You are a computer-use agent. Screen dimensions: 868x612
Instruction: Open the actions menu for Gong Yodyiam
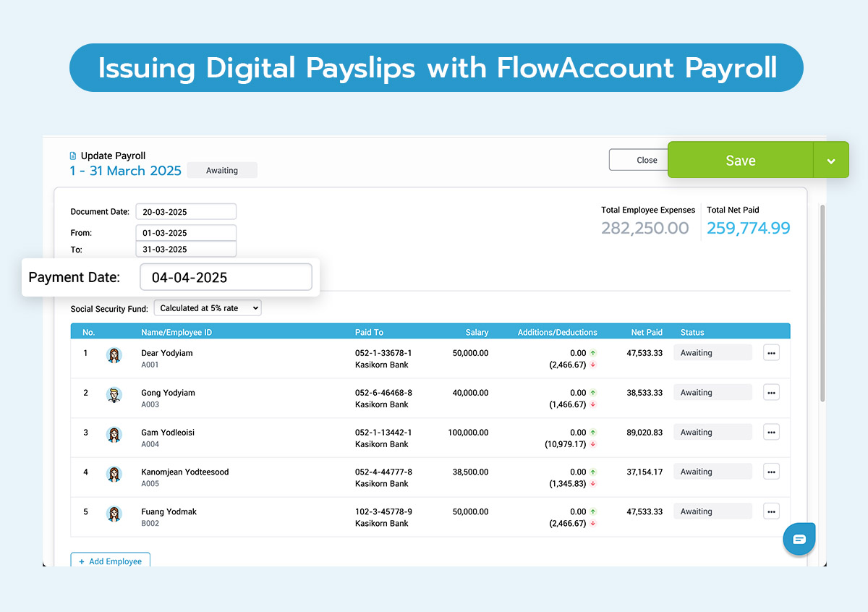coord(771,392)
